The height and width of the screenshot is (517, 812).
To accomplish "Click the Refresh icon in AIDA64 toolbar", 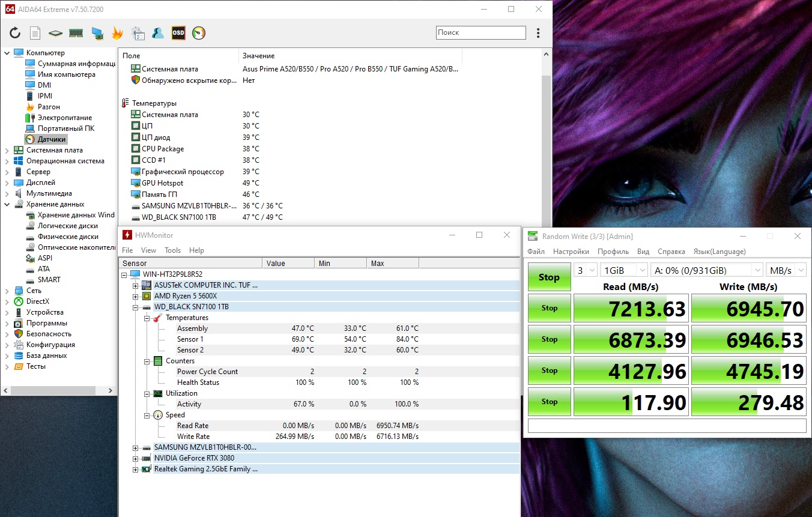I will click(x=15, y=33).
